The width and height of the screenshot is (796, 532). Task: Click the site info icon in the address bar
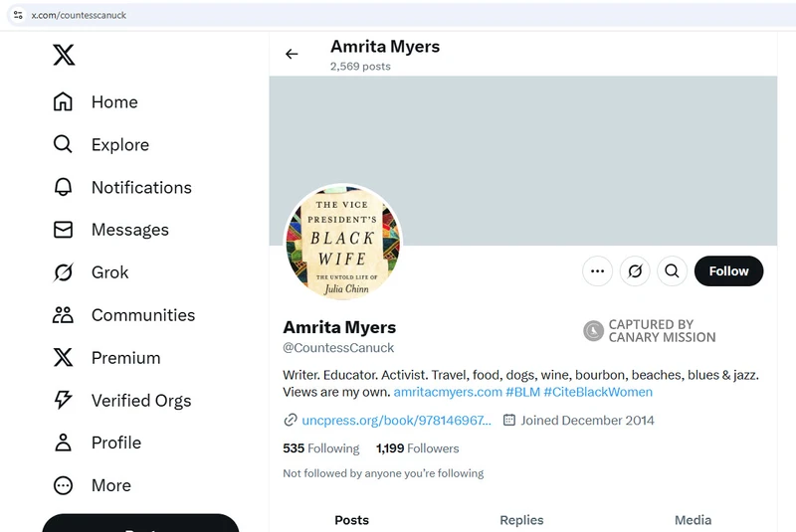click(18, 15)
